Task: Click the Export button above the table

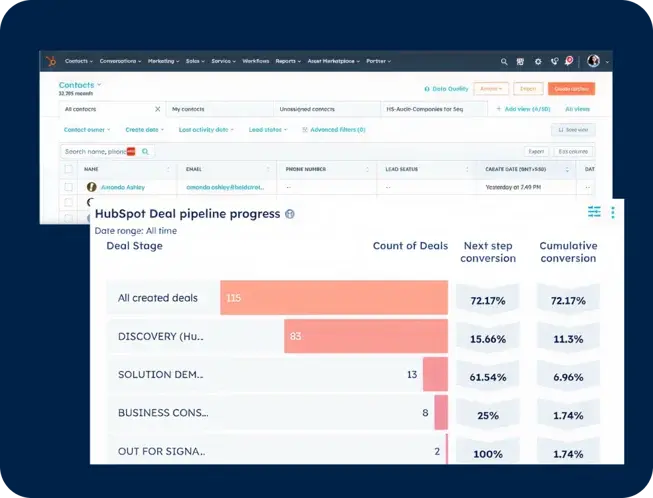Action: tap(536, 152)
